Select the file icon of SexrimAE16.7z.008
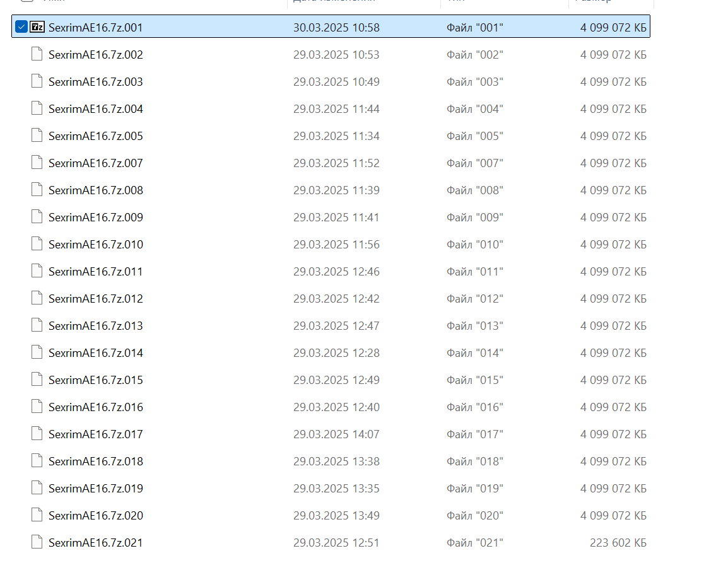728x587 pixels. pyautogui.click(x=37, y=190)
